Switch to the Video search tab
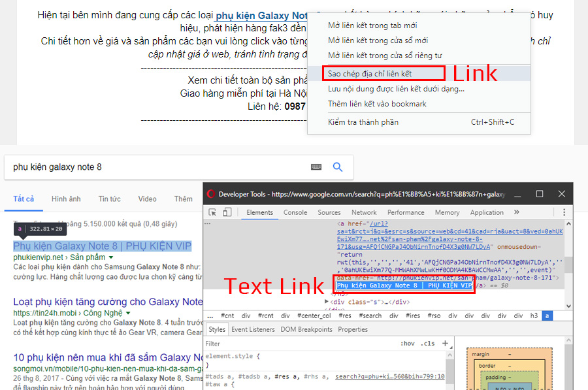 (148, 199)
